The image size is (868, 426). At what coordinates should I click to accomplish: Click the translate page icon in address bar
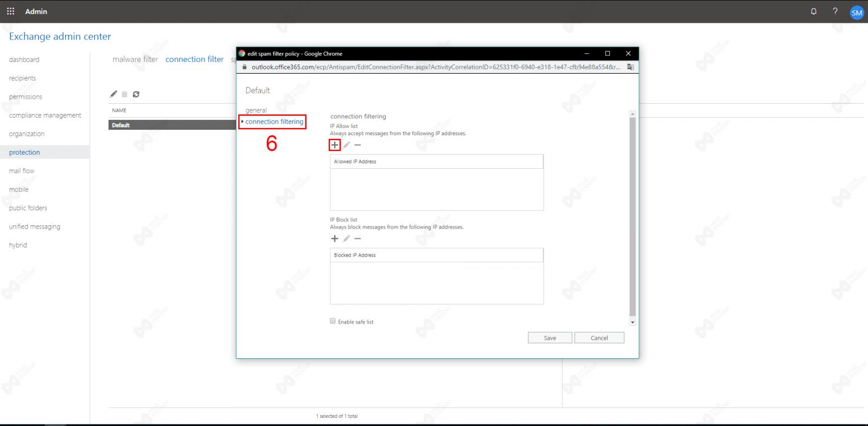630,67
